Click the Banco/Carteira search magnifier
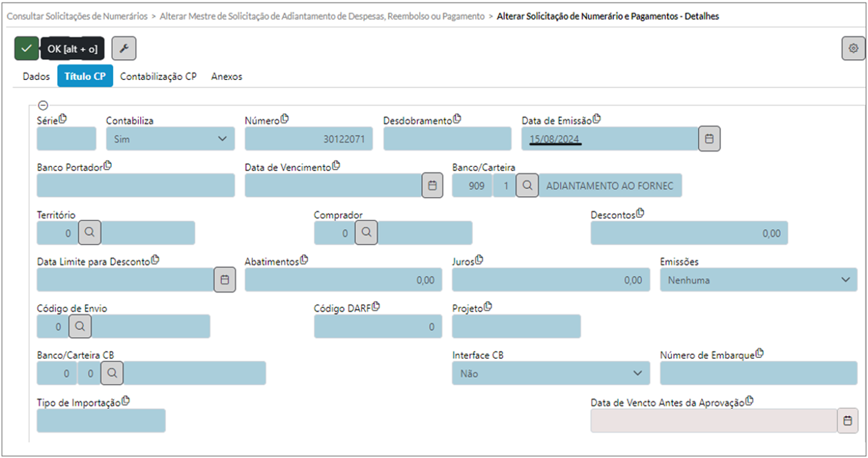Viewport: 868px width, 458px height. point(527,186)
